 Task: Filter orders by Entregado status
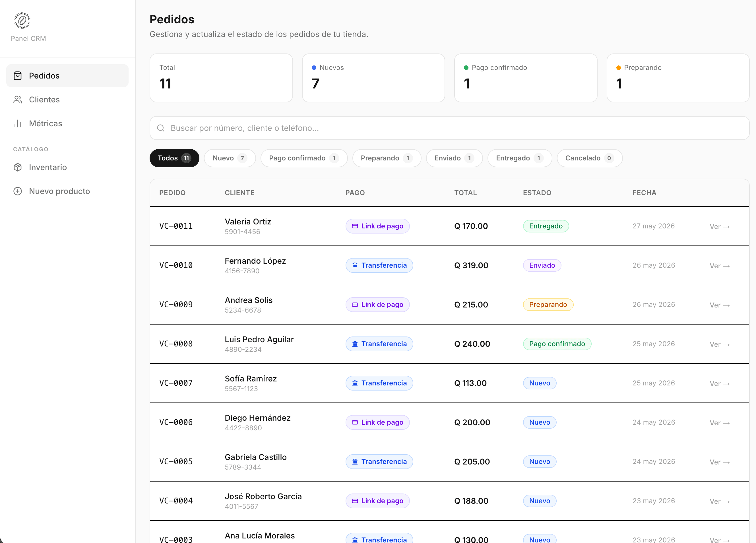pos(520,158)
